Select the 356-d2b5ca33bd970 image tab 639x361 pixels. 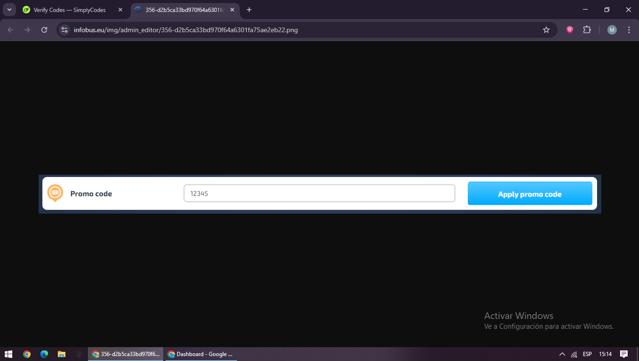click(x=185, y=10)
